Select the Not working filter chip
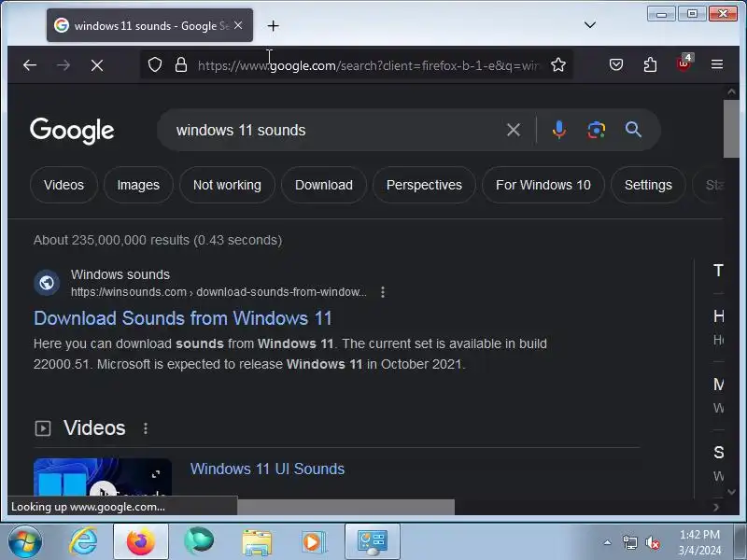The width and height of the screenshot is (747, 560). coord(227,185)
